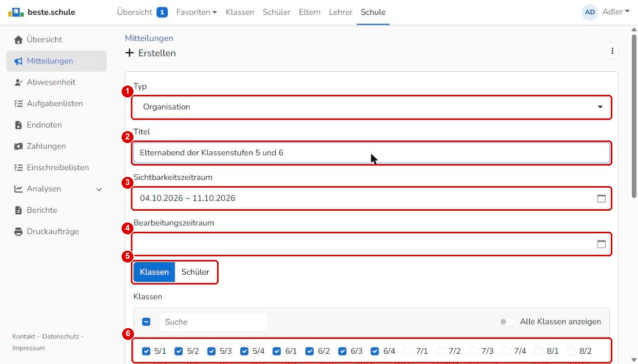Open the Adler user account dropdown
The height and width of the screenshot is (364, 638).
coord(616,12)
